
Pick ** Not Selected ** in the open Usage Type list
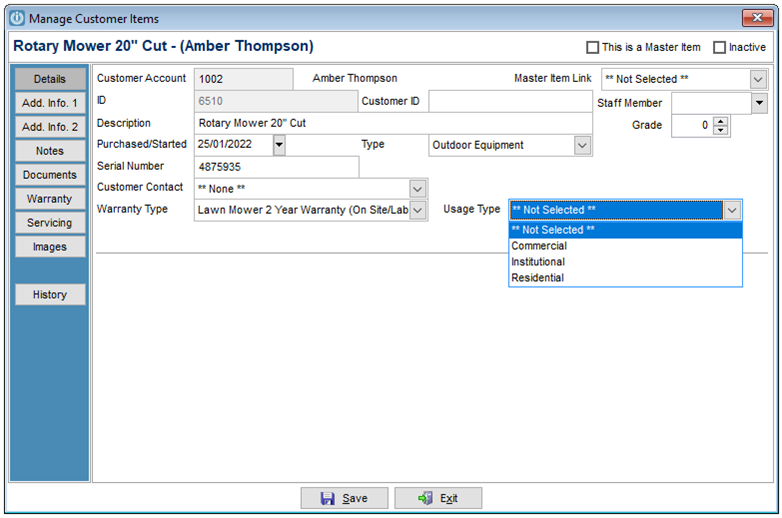(625, 230)
